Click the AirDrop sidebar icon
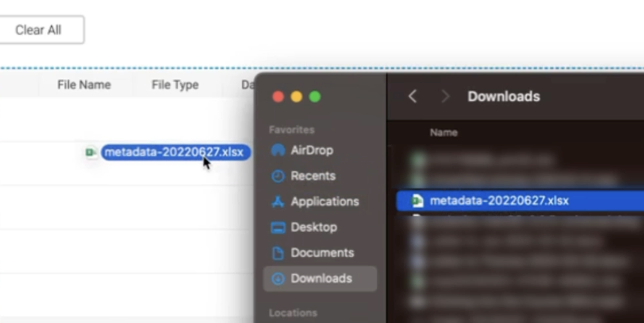 tap(278, 150)
